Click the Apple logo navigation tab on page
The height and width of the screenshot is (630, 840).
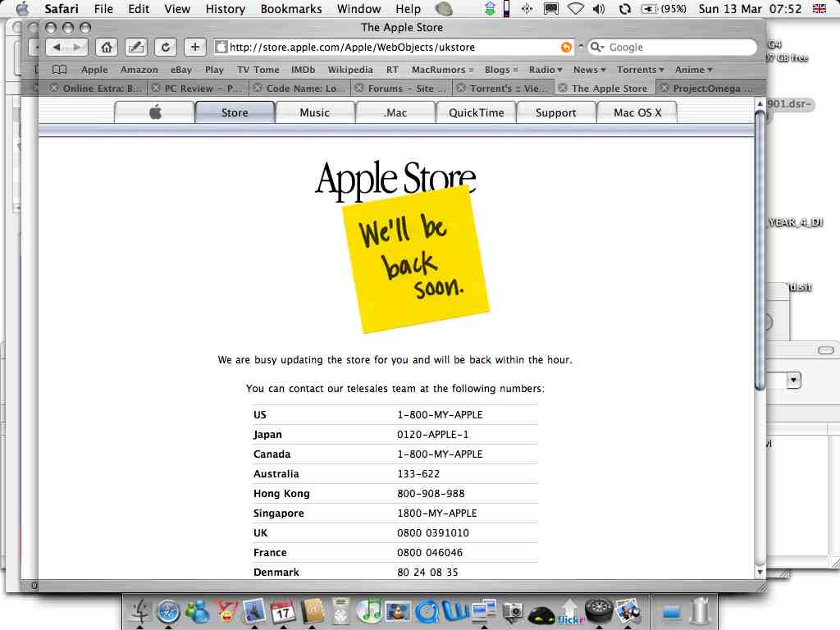coord(155,112)
